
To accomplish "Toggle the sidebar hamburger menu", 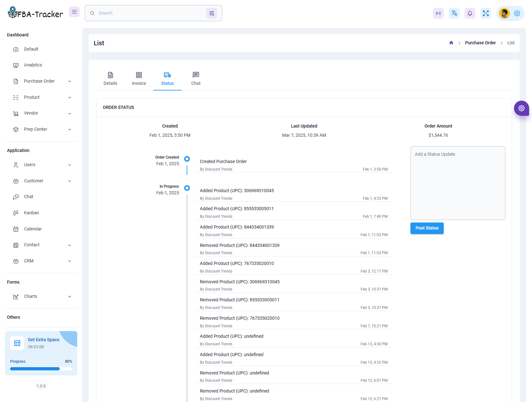I will pyautogui.click(x=74, y=12).
